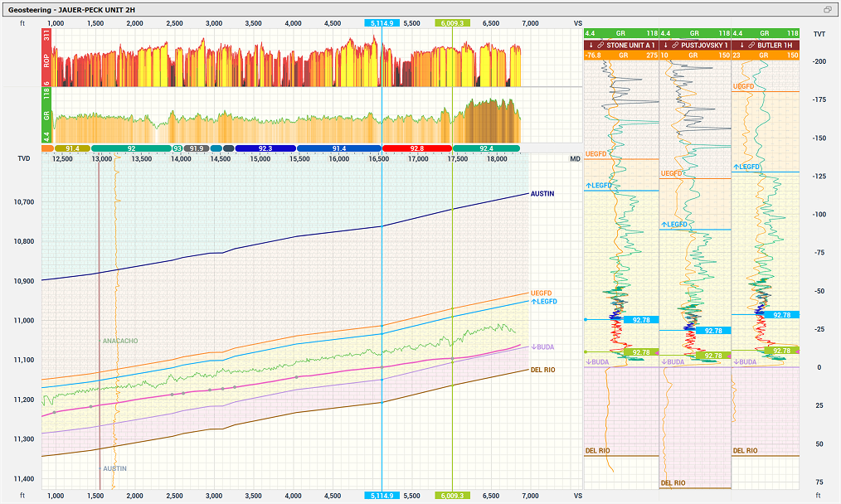Screen dimensions: 841x504
Task: Click the UEGFD horizon label in the cross-section
Action: tap(542, 293)
